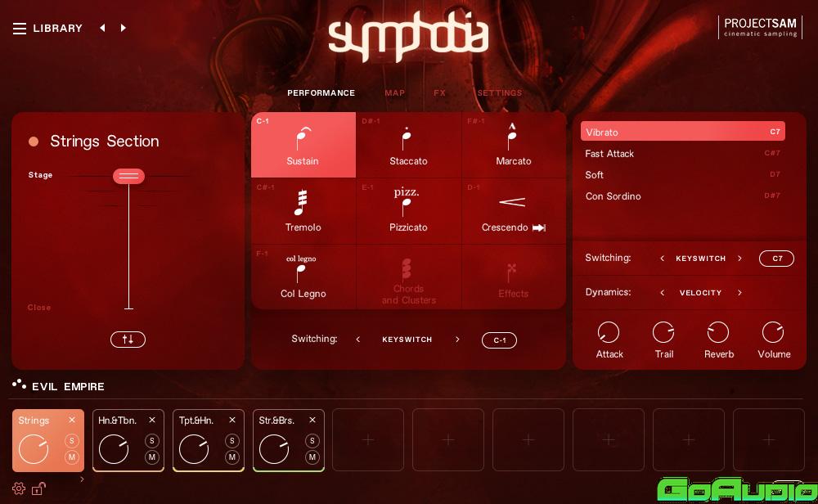Click the stage swap arrows button
The height and width of the screenshot is (504, 818).
click(128, 340)
